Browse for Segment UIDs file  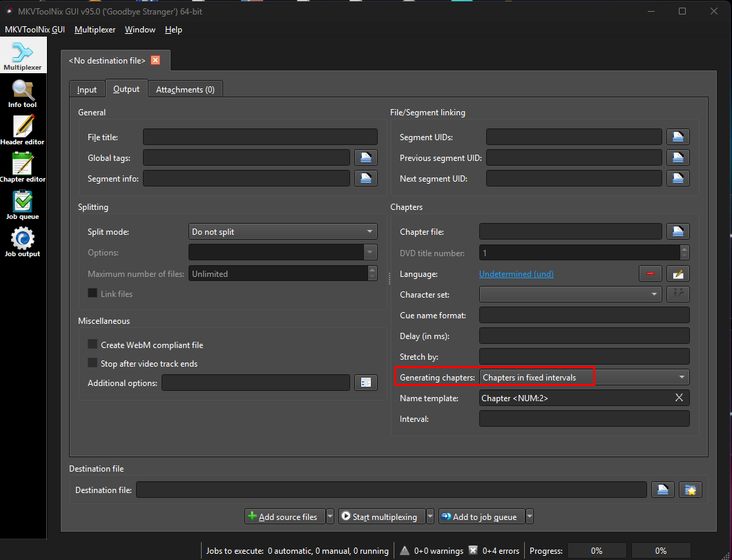(678, 137)
